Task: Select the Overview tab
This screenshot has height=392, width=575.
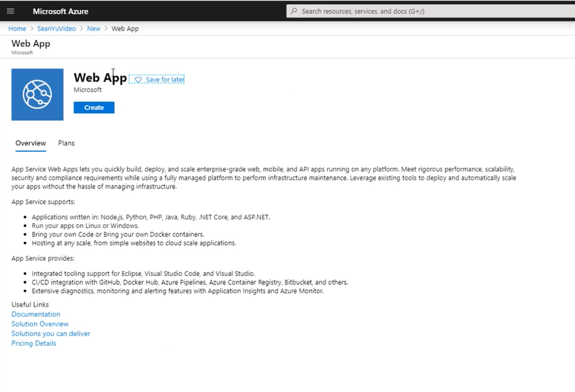Action: point(31,143)
